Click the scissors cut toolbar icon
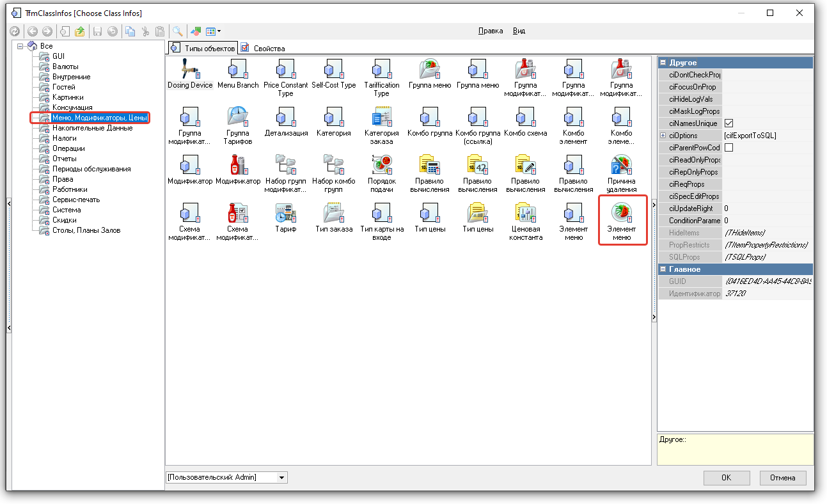 (145, 31)
